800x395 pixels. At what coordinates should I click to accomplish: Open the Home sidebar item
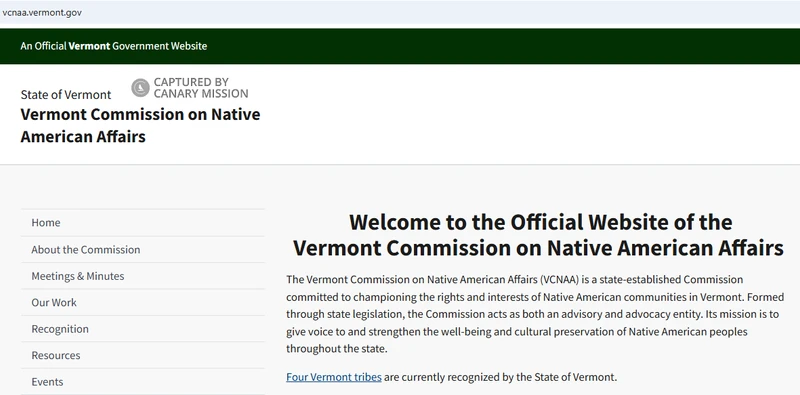coord(143,223)
